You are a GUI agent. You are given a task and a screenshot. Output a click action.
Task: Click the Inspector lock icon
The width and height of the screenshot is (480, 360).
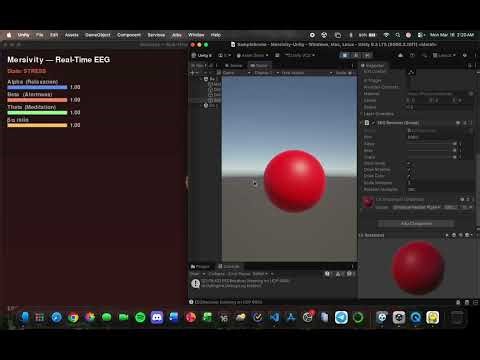[x=470, y=66]
